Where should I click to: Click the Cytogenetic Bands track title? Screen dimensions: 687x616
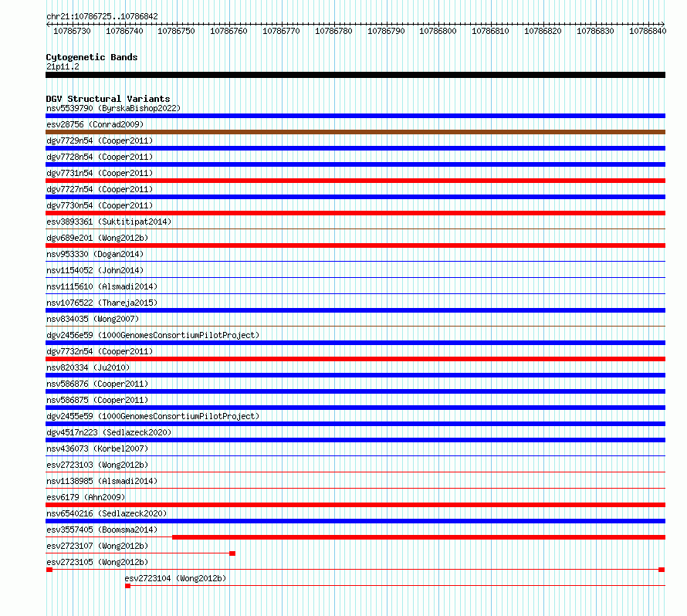tap(92, 57)
